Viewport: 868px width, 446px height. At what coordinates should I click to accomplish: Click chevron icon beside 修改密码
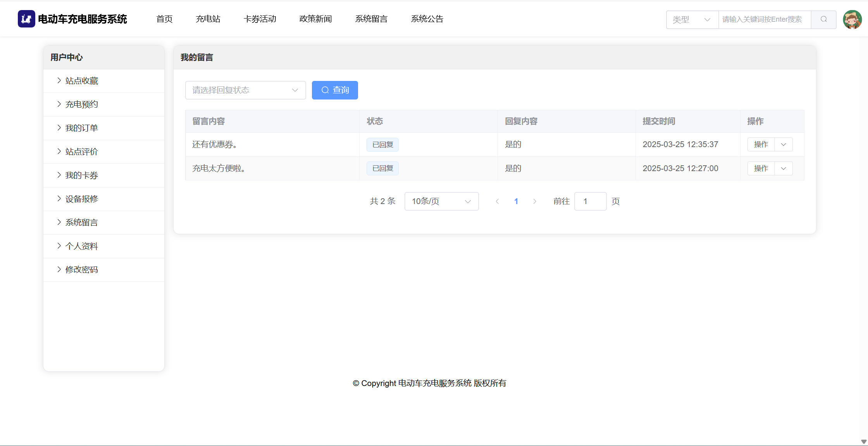[59, 269]
